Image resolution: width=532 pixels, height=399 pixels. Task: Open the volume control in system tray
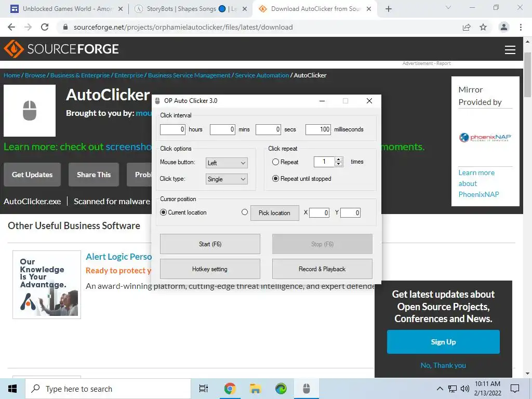(465, 389)
